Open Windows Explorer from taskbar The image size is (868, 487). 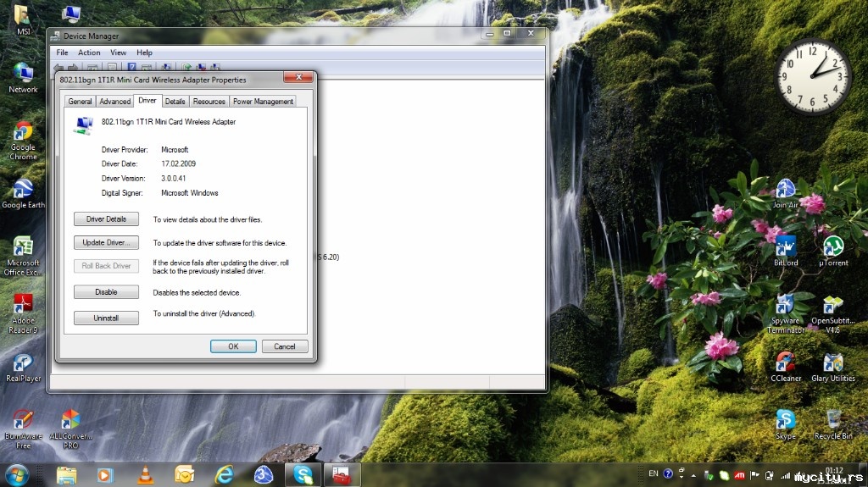66,475
